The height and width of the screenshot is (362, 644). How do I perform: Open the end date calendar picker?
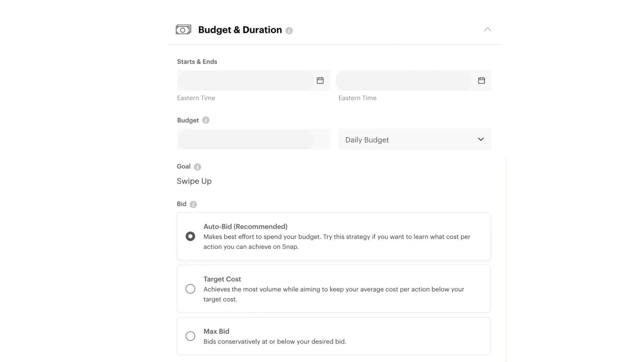482,80
